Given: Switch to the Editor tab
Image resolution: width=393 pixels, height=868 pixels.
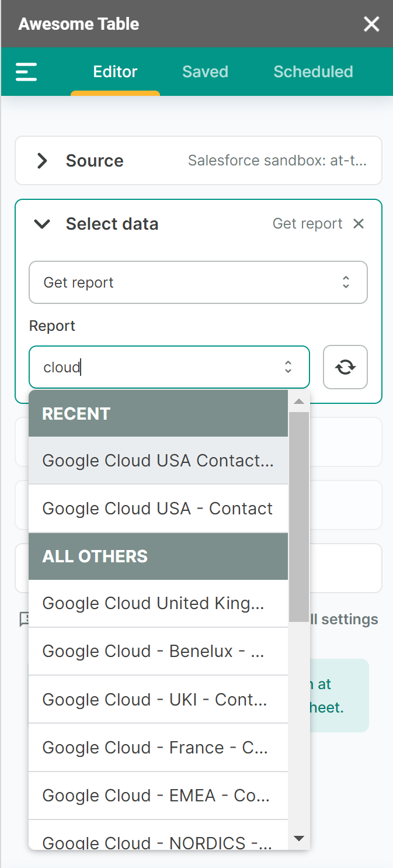Looking at the screenshot, I should 115,72.
